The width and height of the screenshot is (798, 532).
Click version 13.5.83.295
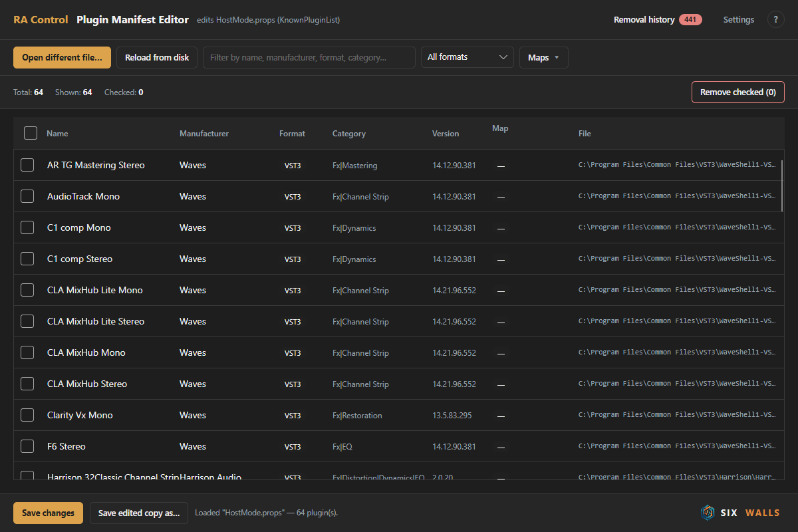click(x=452, y=416)
